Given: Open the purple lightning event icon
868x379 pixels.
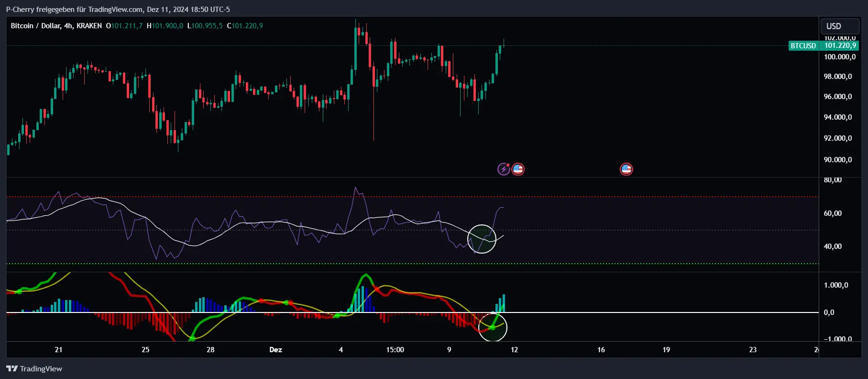Looking at the screenshot, I should pyautogui.click(x=504, y=169).
